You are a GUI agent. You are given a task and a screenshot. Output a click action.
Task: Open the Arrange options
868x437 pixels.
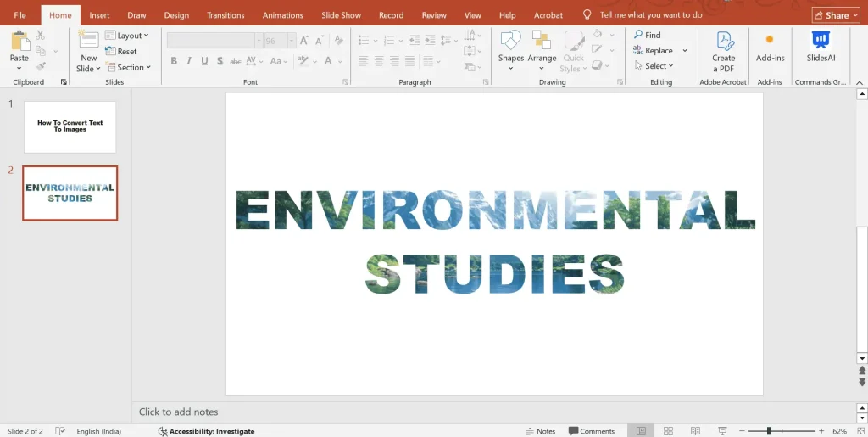[542, 51]
